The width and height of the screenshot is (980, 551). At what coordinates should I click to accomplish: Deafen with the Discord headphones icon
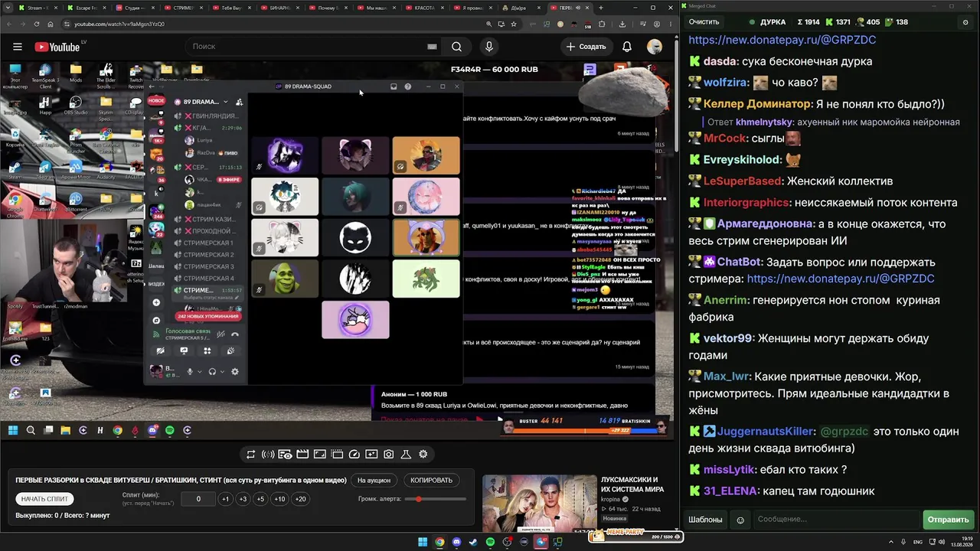(212, 372)
